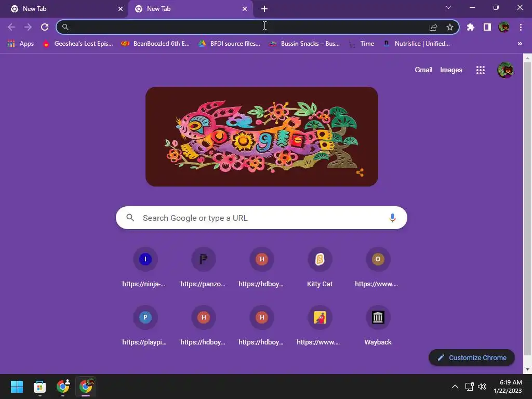Open Nutrislice | Unified... bookmark
Image resolution: width=532 pixels, height=399 pixels.
pyautogui.click(x=417, y=44)
